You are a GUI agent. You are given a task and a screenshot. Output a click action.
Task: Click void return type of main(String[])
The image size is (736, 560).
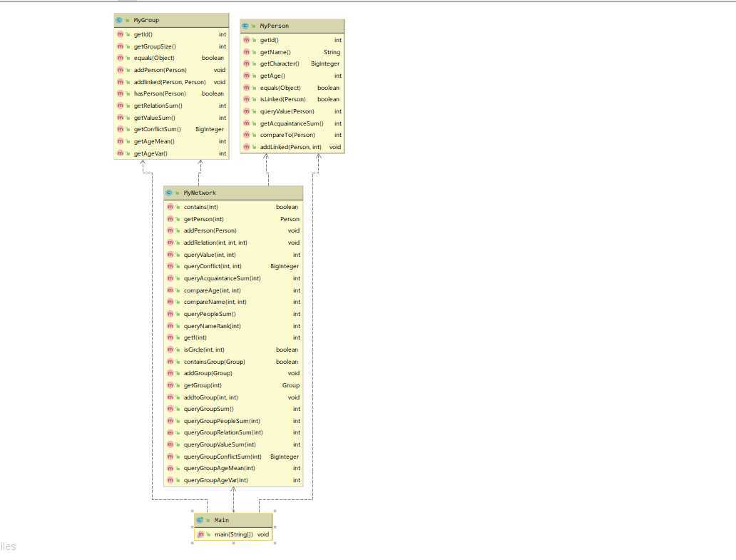(263, 534)
